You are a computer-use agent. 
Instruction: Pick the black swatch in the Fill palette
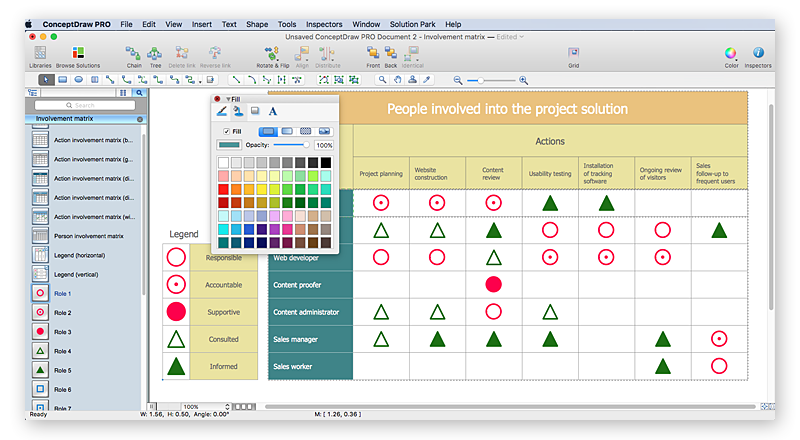tap(326, 162)
